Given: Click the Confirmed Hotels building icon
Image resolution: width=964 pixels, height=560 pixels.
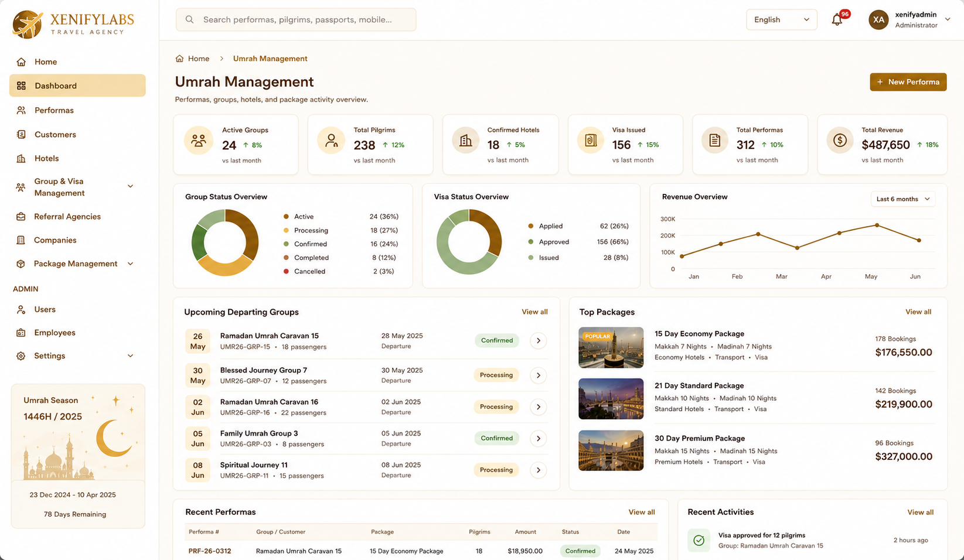Looking at the screenshot, I should (x=466, y=141).
